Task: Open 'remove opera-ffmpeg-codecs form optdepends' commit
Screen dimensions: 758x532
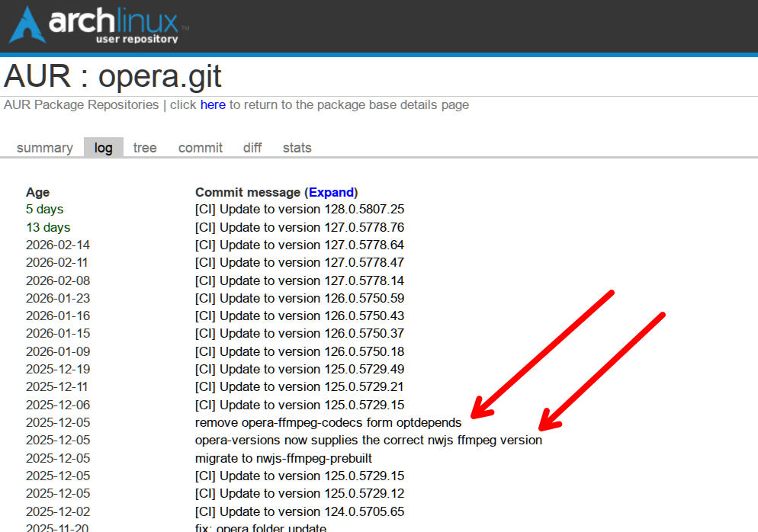Action: tap(328, 422)
